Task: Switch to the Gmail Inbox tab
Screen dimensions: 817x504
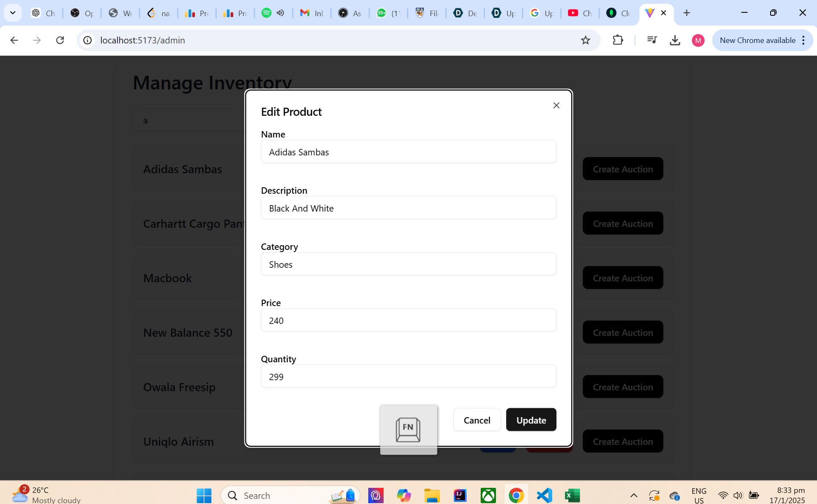Action: click(x=312, y=13)
